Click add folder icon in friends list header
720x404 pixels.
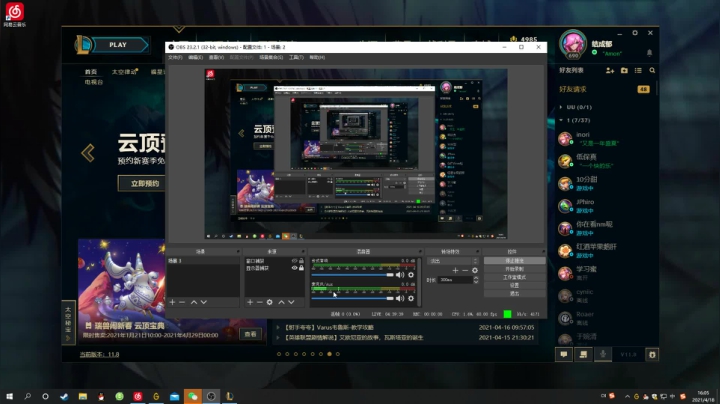624,70
